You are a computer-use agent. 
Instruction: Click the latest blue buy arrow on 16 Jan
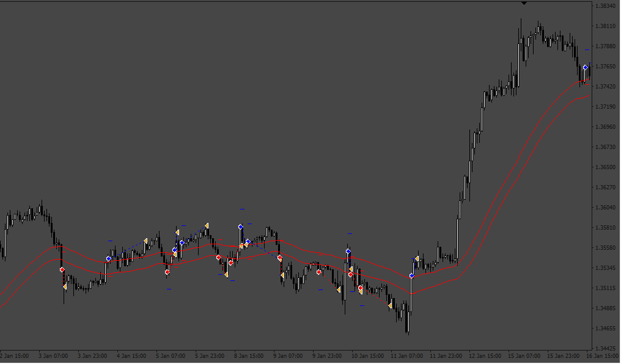586,68
